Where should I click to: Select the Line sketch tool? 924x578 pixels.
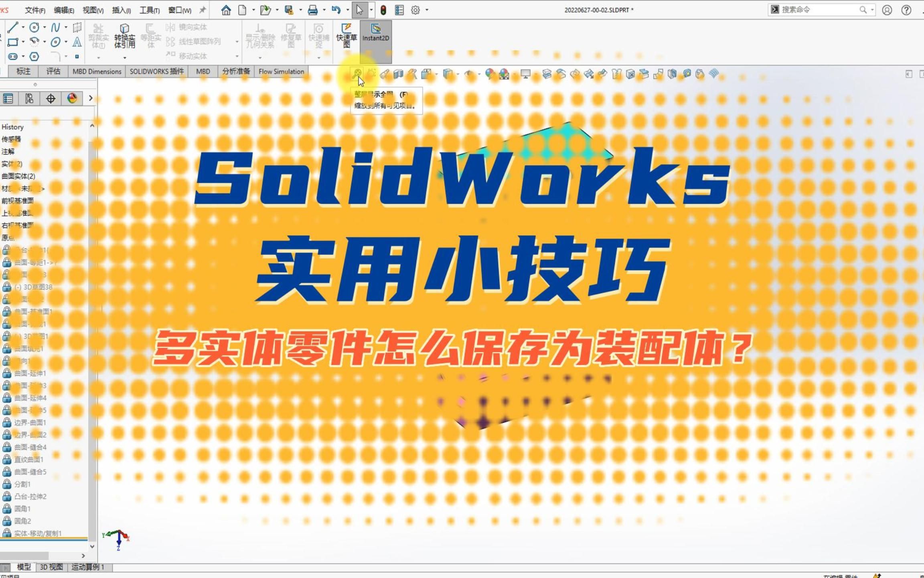pos(12,27)
